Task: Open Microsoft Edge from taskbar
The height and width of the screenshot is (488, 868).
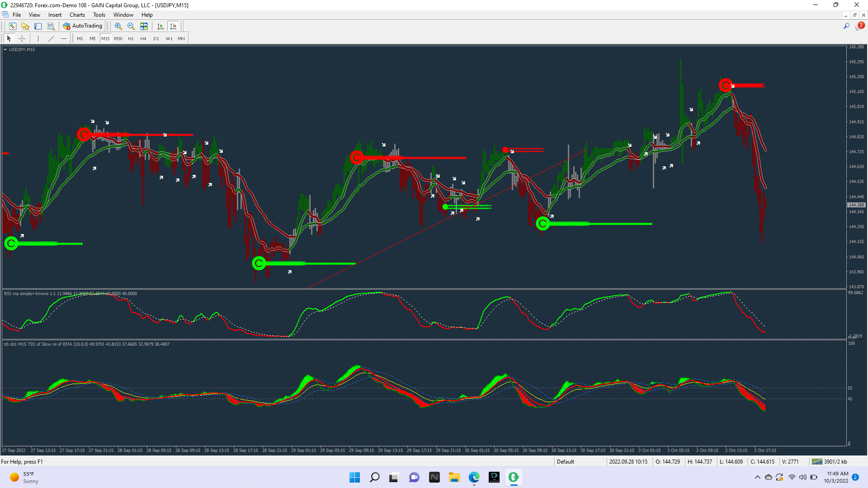Action: tap(474, 477)
